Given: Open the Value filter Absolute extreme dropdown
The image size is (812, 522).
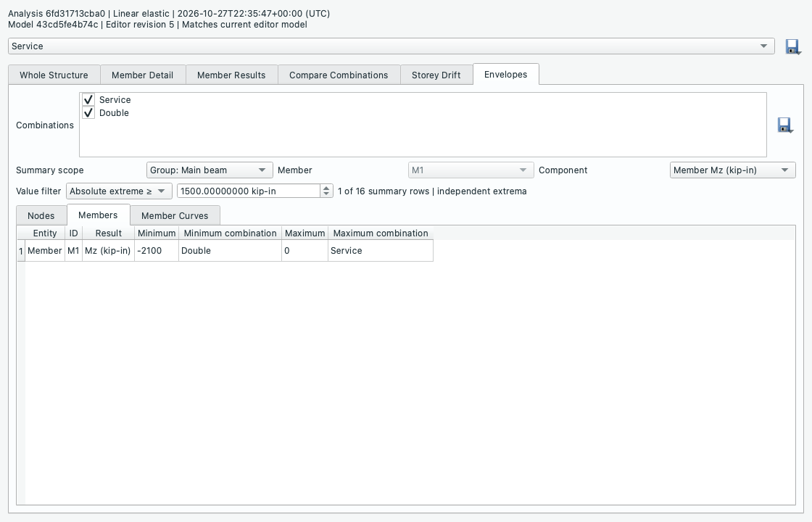Looking at the screenshot, I should click(x=119, y=191).
